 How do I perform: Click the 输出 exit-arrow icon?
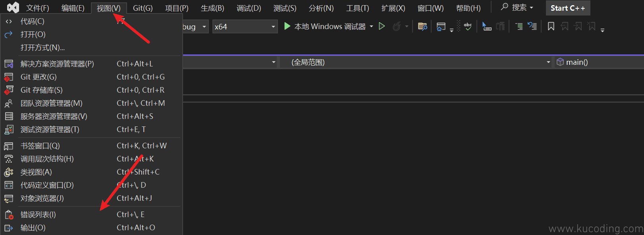[x=9, y=228]
